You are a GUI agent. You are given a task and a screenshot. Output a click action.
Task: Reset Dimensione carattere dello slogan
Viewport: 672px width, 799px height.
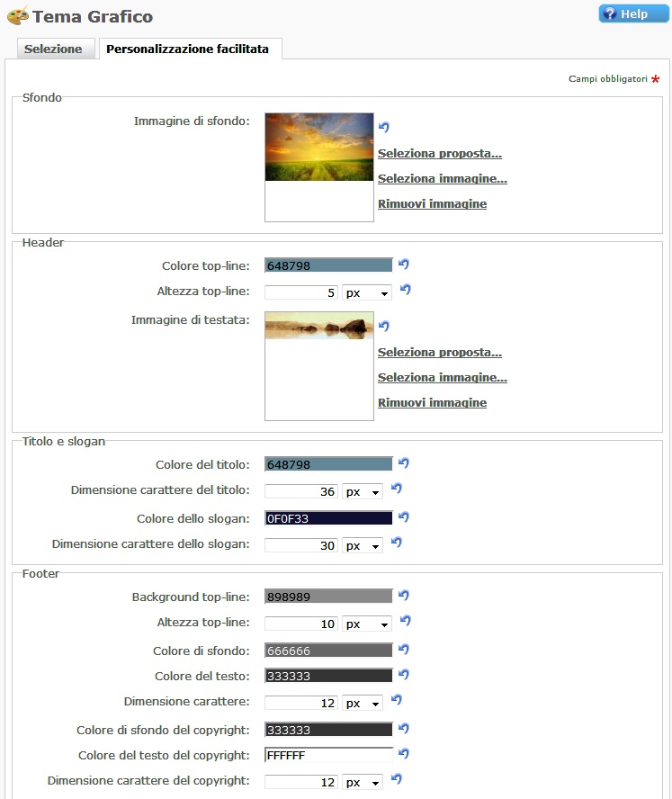tap(396, 543)
